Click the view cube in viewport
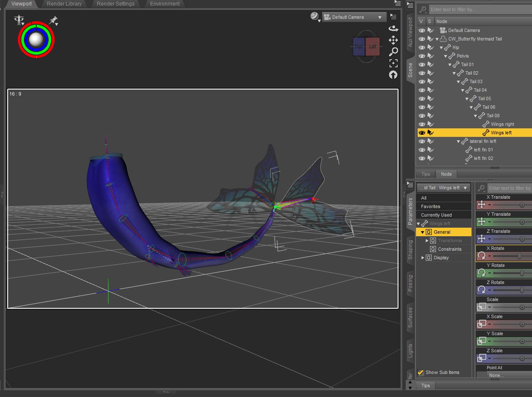 366,46
